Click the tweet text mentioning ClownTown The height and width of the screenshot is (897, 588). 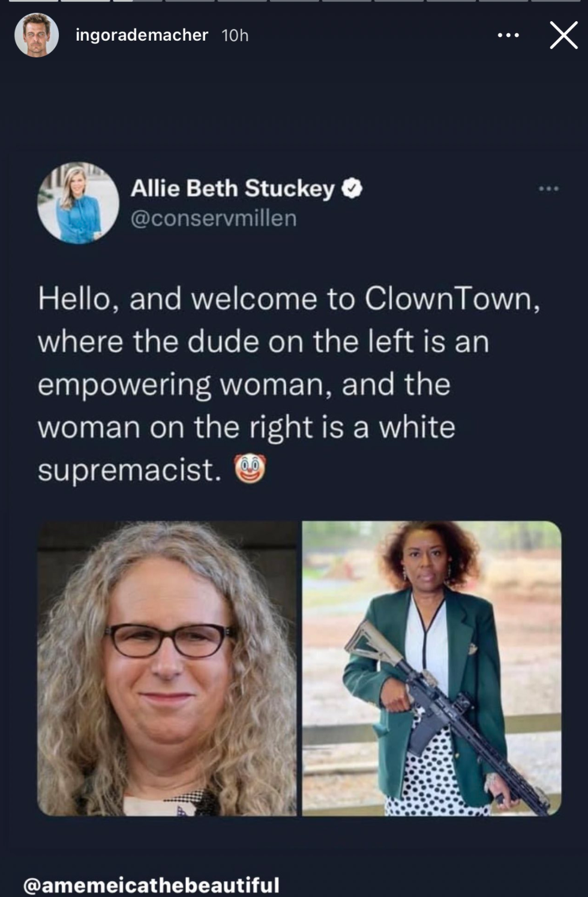tap(289, 384)
